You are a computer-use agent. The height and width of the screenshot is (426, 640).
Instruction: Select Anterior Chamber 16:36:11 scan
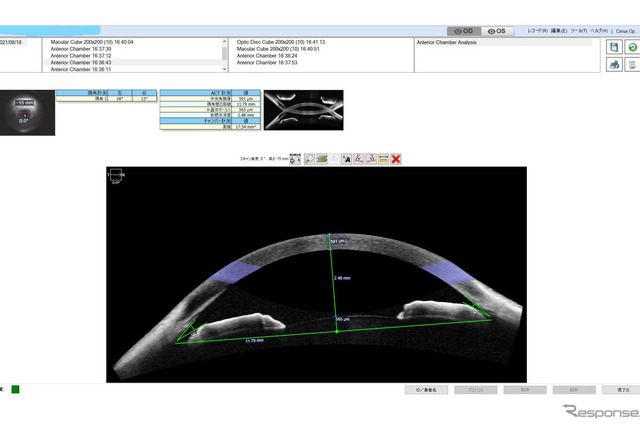[x=81, y=69]
